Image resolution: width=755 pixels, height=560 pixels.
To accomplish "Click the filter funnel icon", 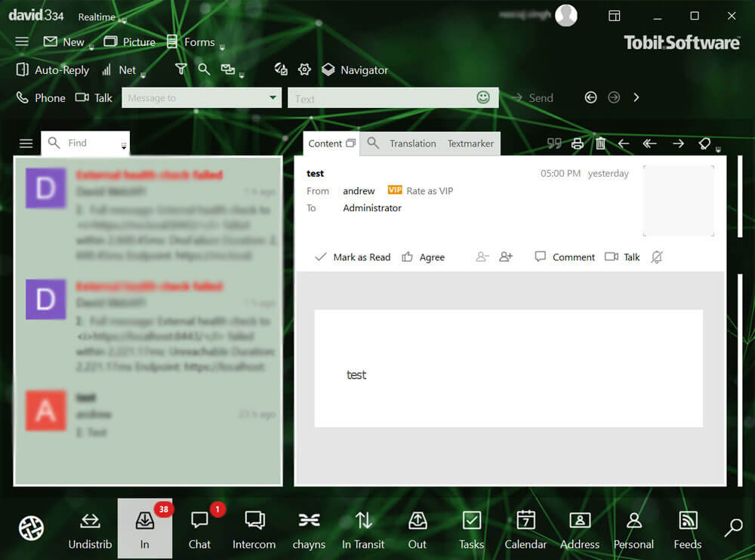I will click(x=180, y=69).
